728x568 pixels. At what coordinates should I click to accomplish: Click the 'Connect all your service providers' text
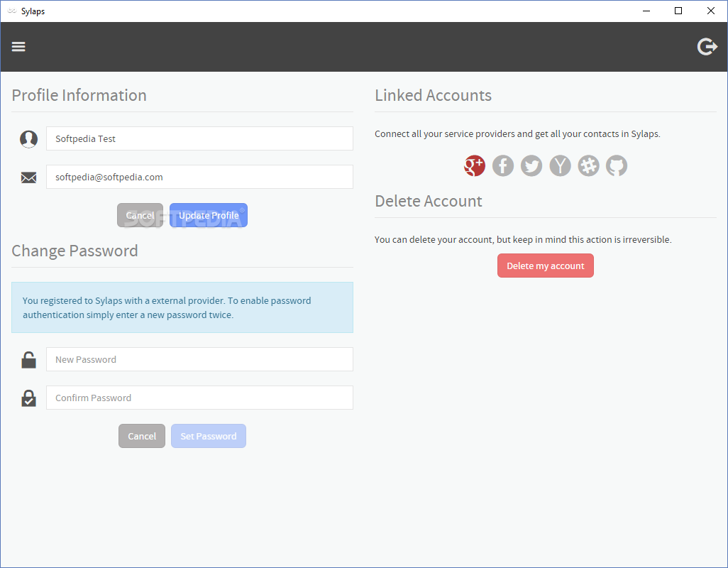pos(517,133)
